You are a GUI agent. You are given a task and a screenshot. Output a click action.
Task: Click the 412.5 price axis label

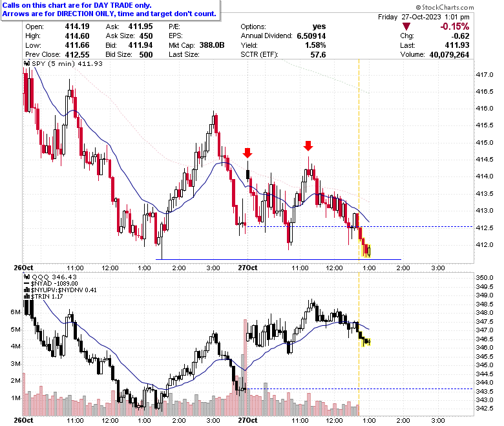[485, 228]
